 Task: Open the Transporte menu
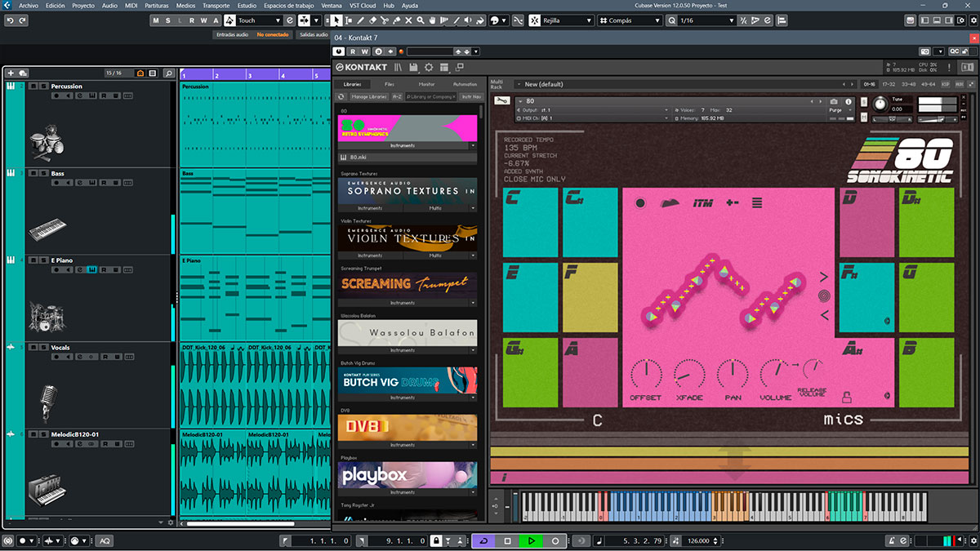pos(216,5)
